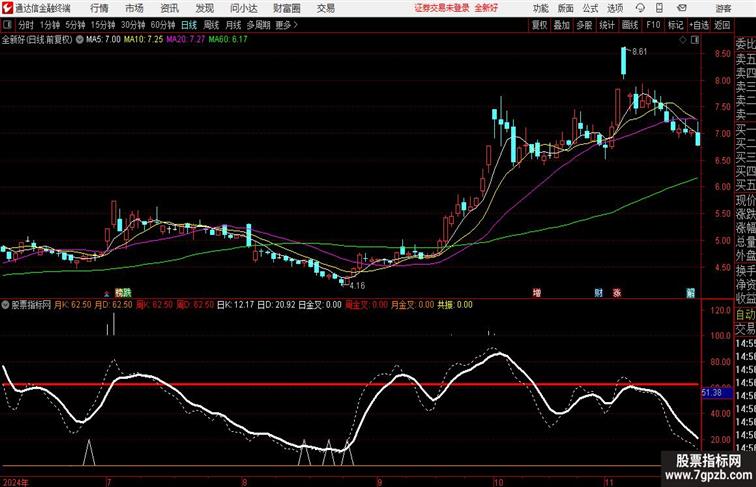Viewport: 756px width, 487px height.
Task: Switch to the 15分钟 period tab
Action: click(103, 25)
